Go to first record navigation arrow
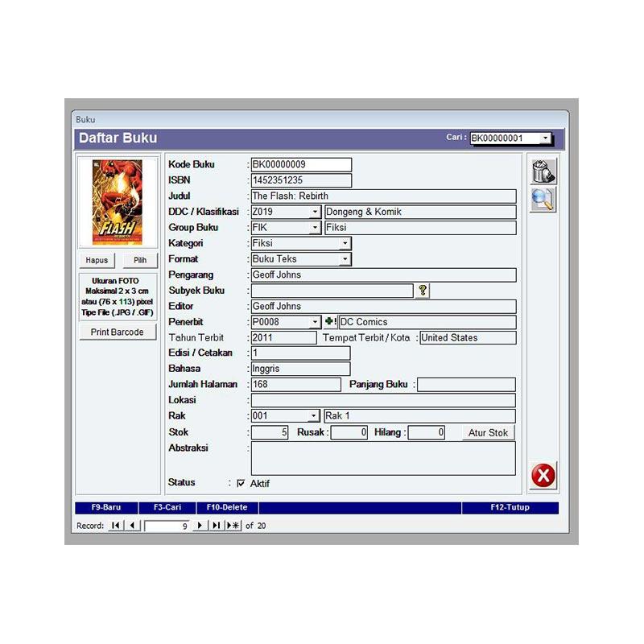Viewport: 644px width, 644px height. pyautogui.click(x=115, y=526)
